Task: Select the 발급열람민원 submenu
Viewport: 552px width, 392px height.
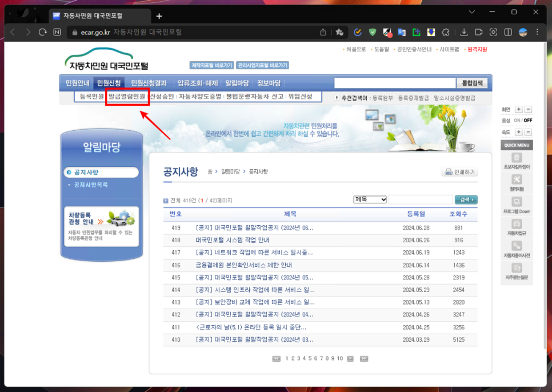Action: (127, 97)
